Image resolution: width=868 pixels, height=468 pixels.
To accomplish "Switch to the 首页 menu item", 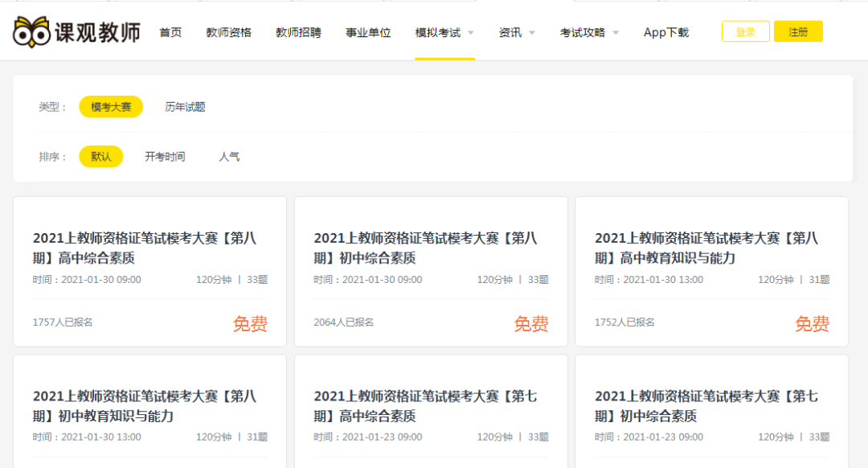I will click(x=170, y=32).
